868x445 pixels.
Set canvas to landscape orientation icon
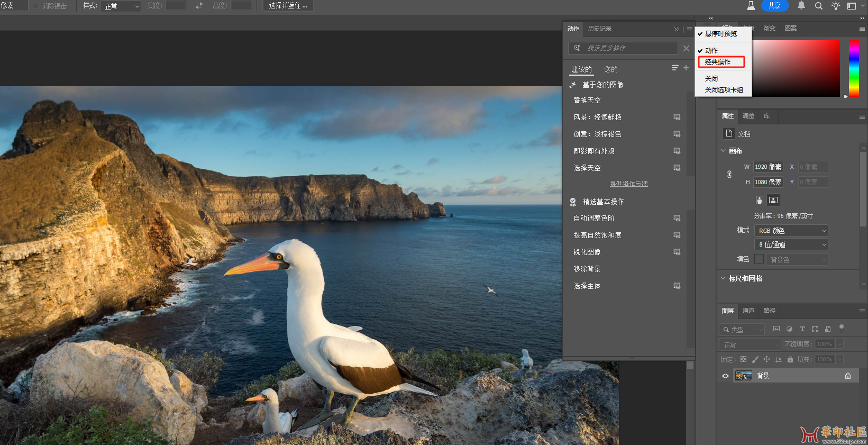[773, 200]
